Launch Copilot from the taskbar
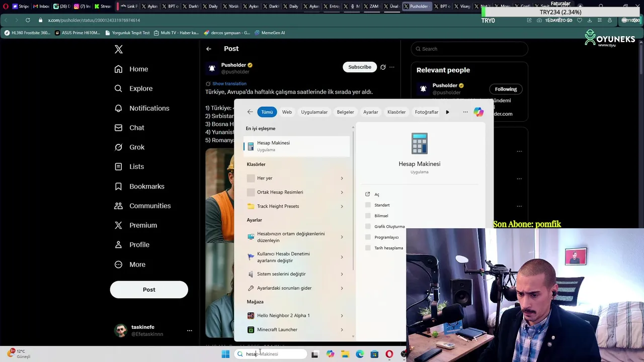Image resolution: width=644 pixels, height=362 pixels. 330,354
